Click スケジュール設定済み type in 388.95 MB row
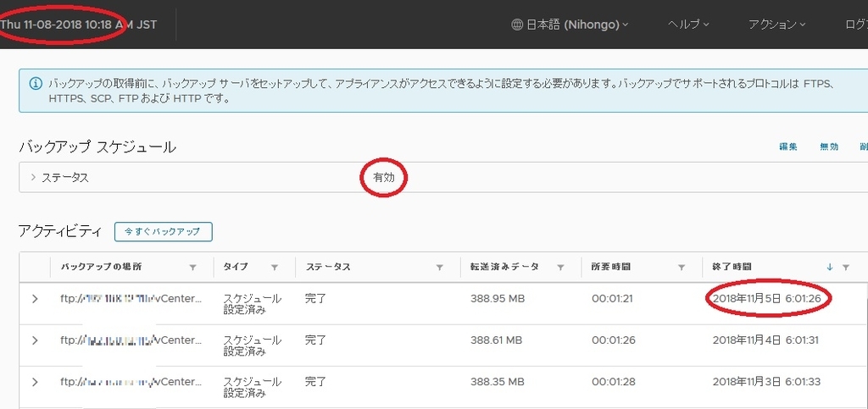Viewport: 868px width, 409px height. coord(252,305)
